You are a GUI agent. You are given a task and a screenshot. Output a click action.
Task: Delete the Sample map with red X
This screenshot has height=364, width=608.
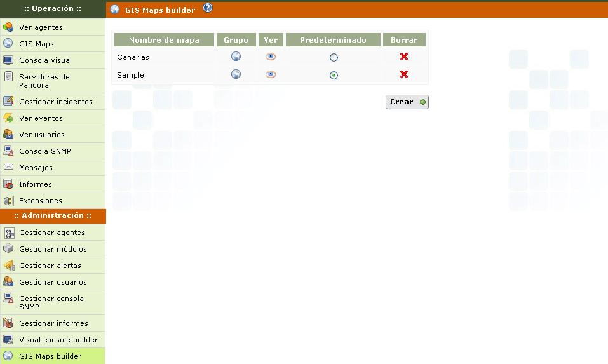404,74
